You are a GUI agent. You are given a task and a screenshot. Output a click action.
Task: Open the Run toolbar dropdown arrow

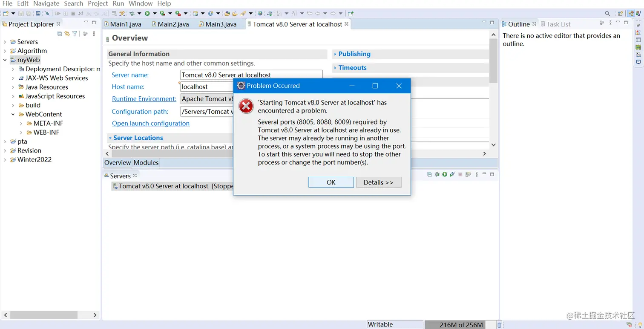pos(155,14)
